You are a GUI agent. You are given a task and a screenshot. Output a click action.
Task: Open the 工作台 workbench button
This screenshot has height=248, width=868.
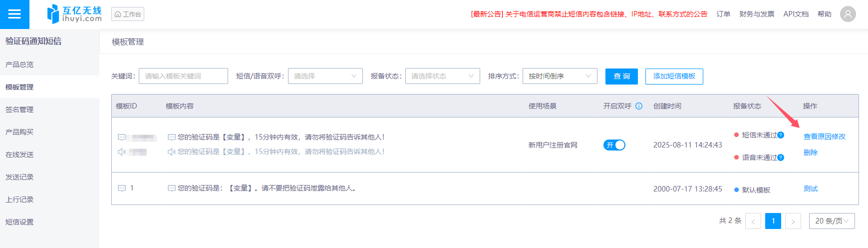click(x=128, y=14)
